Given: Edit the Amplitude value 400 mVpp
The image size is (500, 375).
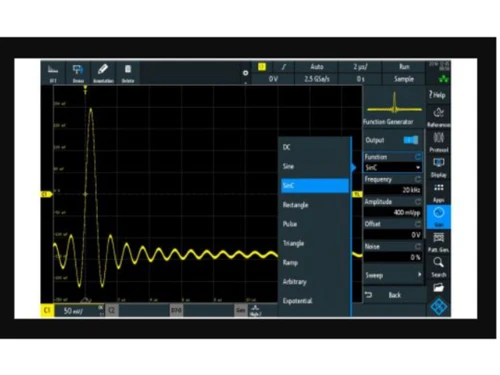Looking at the screenshot, I should click(393, 212).
